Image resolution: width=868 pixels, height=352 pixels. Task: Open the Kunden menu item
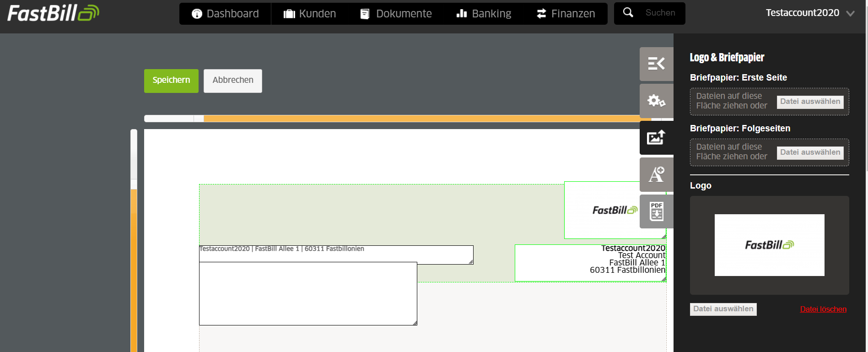(310, 14)
